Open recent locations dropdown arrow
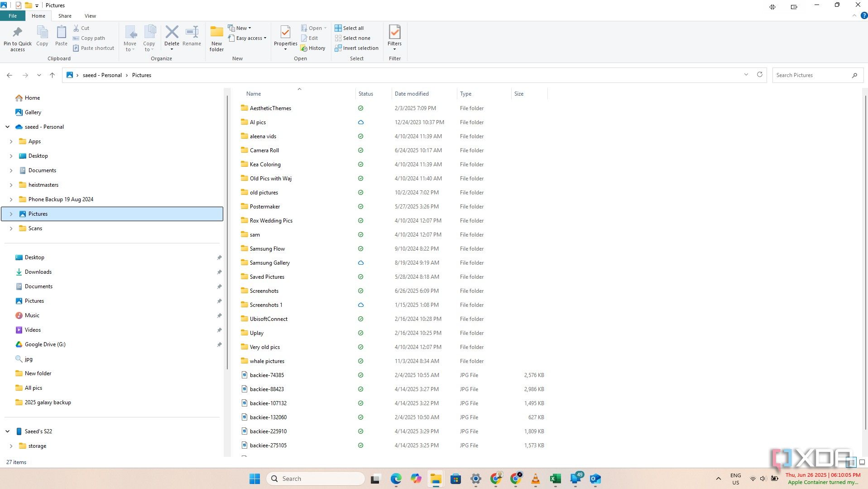 39,75
